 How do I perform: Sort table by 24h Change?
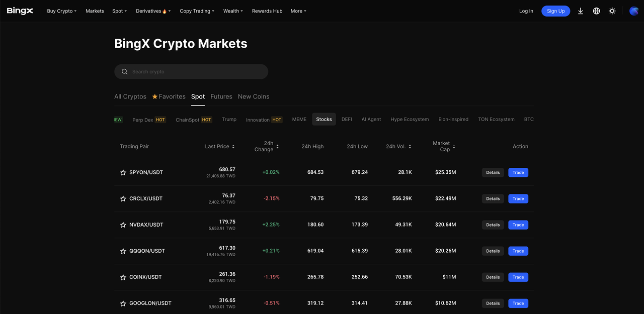tap(277, 147)
